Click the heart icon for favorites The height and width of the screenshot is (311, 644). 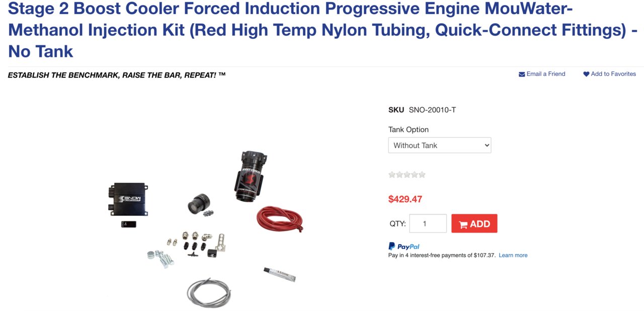click(586, 74)
